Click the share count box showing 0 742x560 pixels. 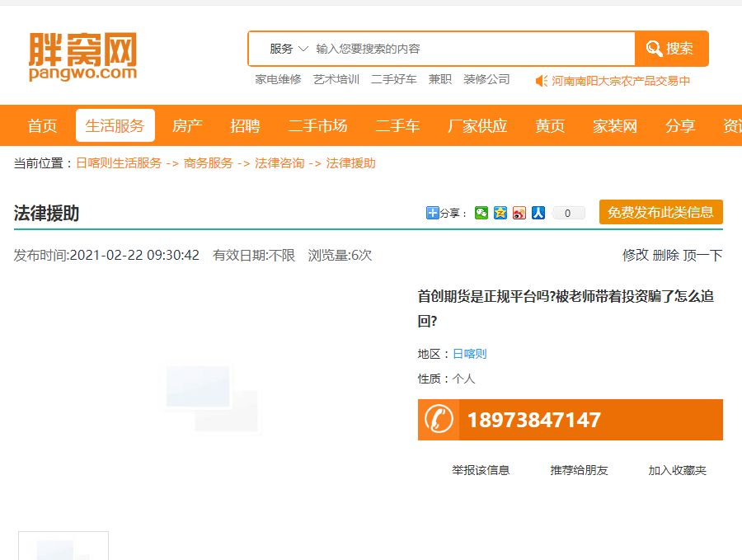coord(568,213)
